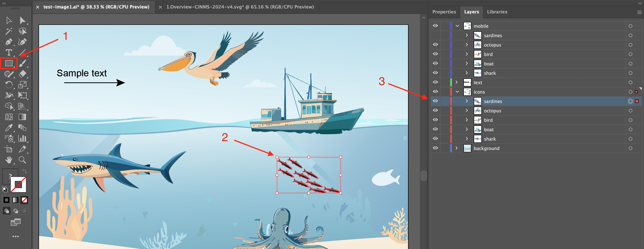This screenshot has height=249, width=644.
Task: Select the Pen tool
Action: pos(9,42)
